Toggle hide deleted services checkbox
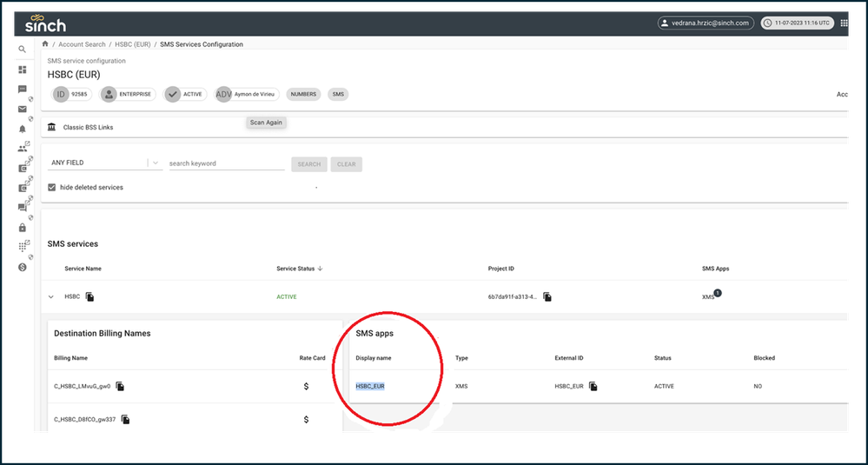The width and height of the screenshot is (868, 465). tap(52, 187)
